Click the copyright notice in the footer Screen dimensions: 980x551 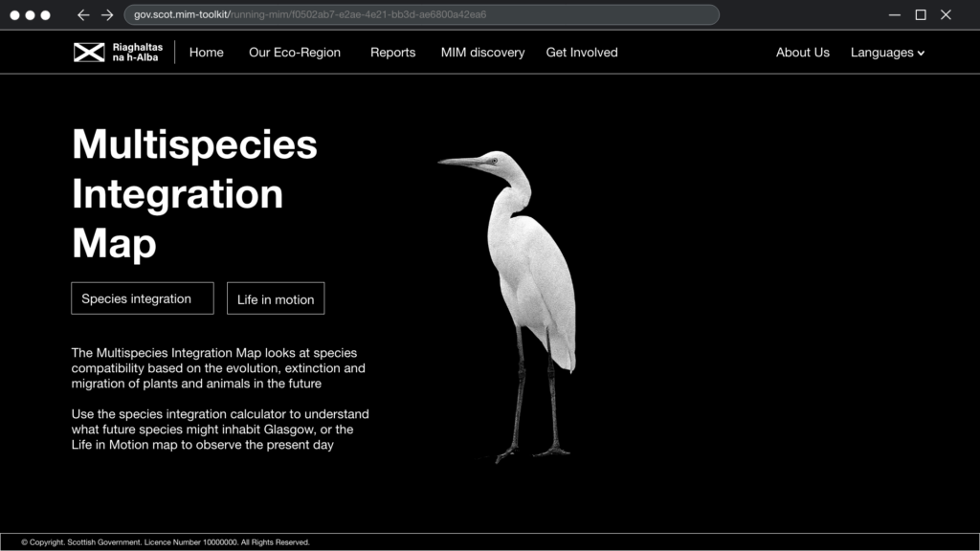point(166,542)
